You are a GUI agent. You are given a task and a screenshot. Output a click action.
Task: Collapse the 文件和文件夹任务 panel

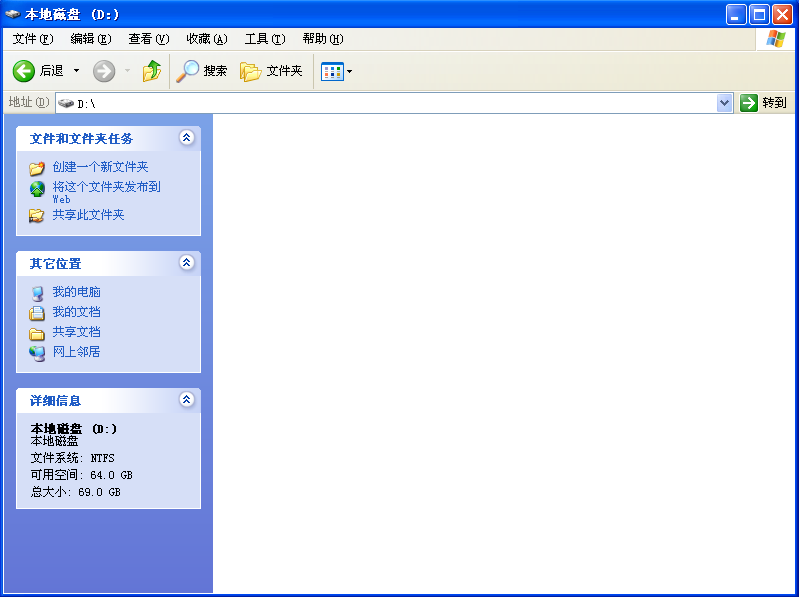pyautogui.click(x=186, y=138)
